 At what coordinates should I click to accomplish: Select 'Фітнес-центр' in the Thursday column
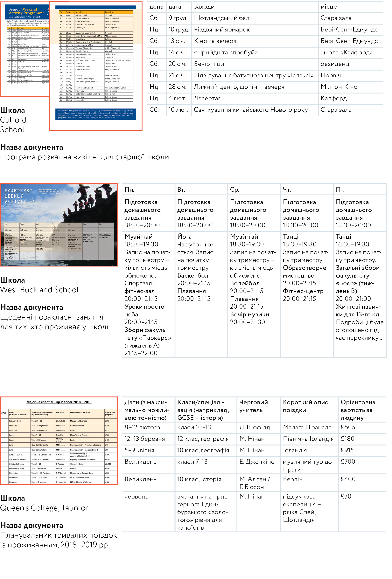click(303, 291)
